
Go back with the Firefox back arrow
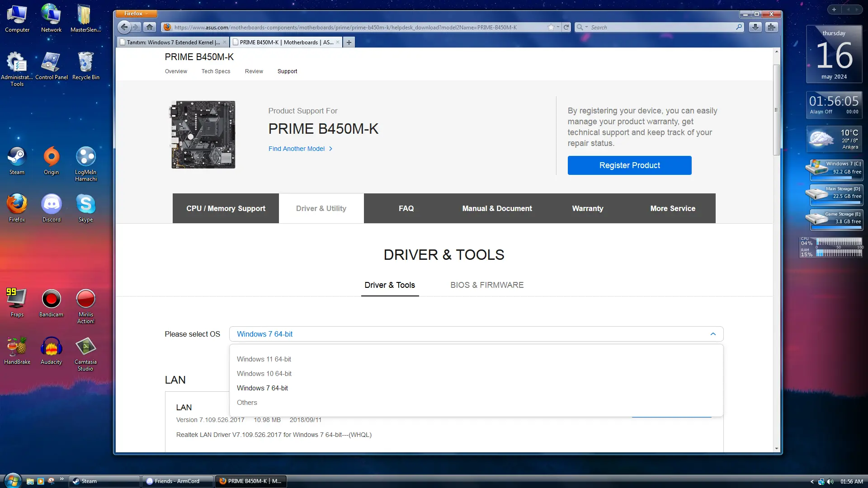pyautogui.click(x=124, y=27)
